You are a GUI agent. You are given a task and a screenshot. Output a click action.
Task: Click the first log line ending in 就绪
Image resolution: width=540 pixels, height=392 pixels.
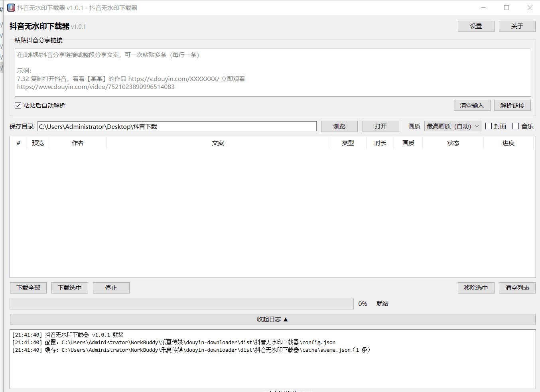68,335
